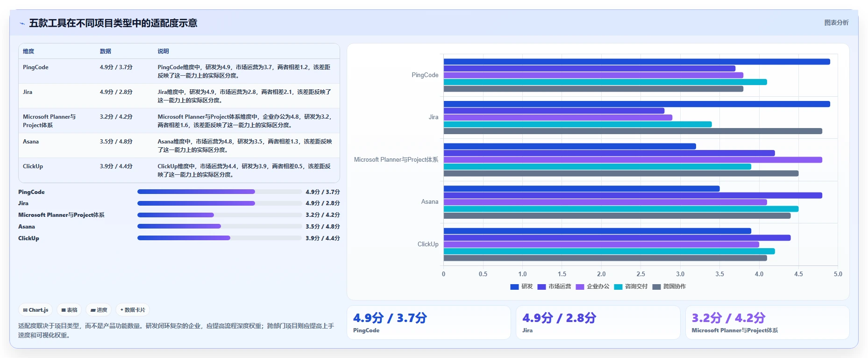Click the 2.5 tick on the chart x-axis
The image size is (868, 358).
click(x=641, y=274)
